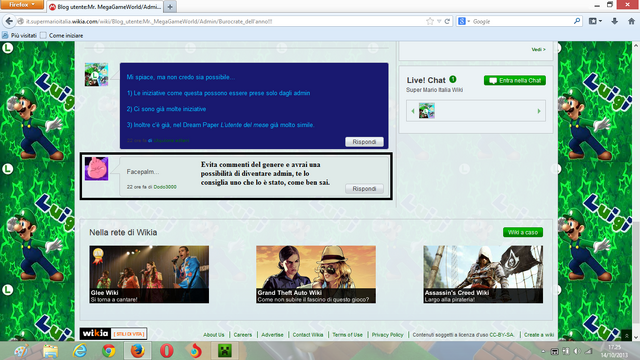Open Minecraft from the taskbar
Screen dimensions: 640x360
pyautogui.click(x=224, y=351)
